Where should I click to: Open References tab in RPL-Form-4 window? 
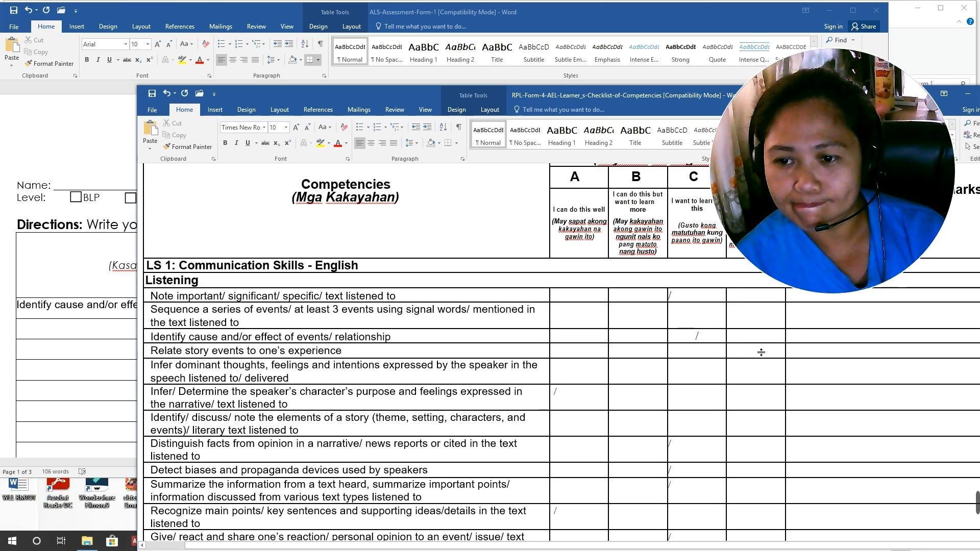(318, 110)
